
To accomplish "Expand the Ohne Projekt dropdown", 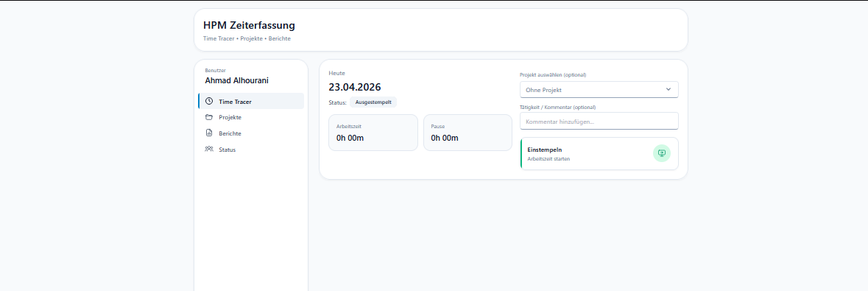I will click(599, 89).
